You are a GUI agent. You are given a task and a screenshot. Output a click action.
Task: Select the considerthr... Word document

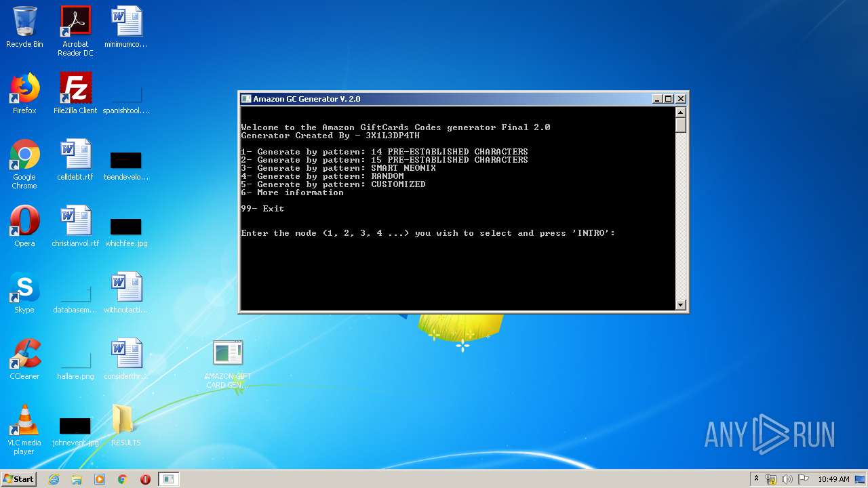click(x=126, y=359)
